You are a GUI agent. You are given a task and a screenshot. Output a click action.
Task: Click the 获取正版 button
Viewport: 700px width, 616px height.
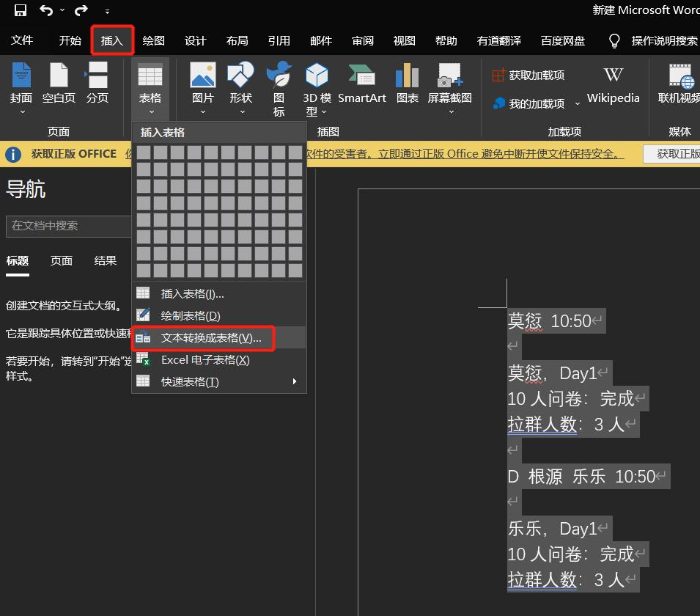(674, 154)
